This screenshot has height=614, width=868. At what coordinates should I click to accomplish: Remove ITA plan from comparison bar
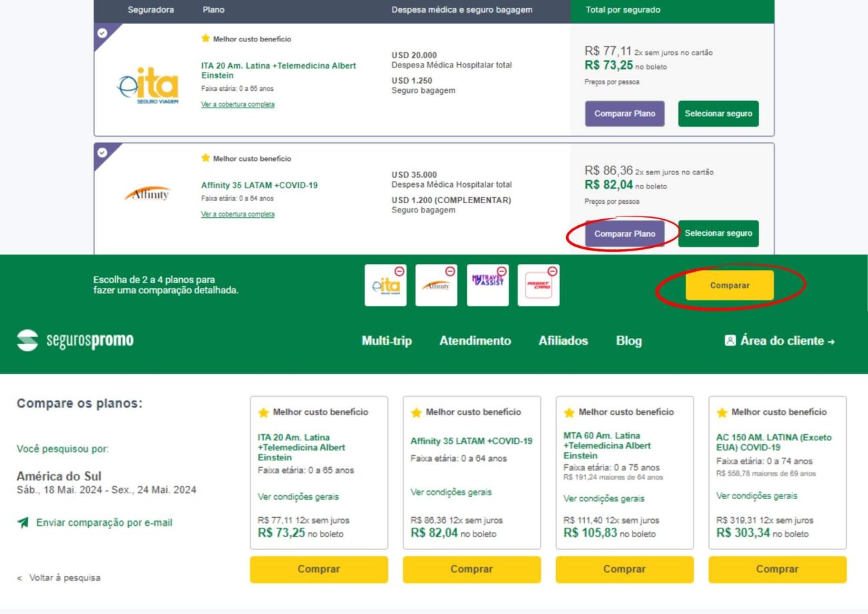point(399,271)
